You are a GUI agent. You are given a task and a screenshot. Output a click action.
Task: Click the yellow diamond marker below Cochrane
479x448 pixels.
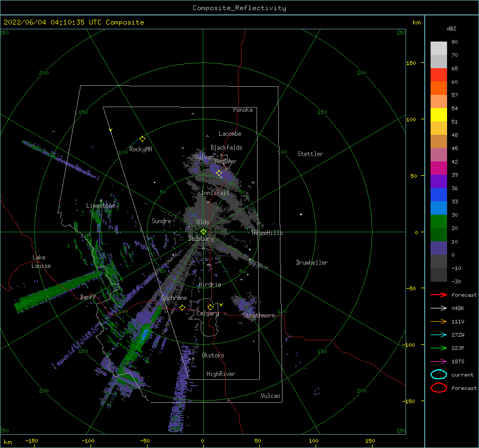(182, 307)
